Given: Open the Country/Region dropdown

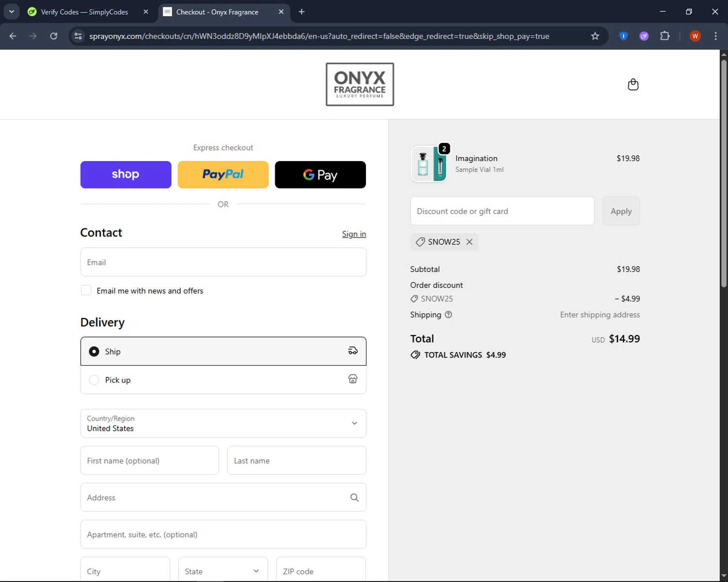Looking at the screenshot, I should [223, 423].
